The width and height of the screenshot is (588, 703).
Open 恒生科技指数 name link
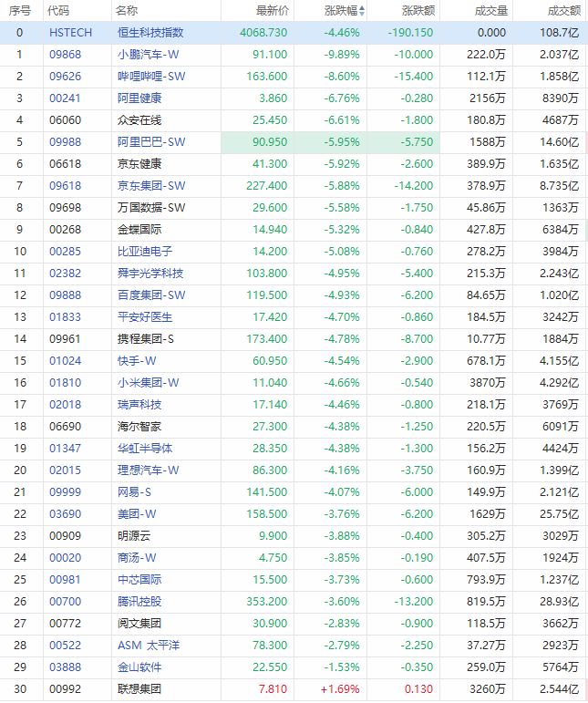pos(150,33)
